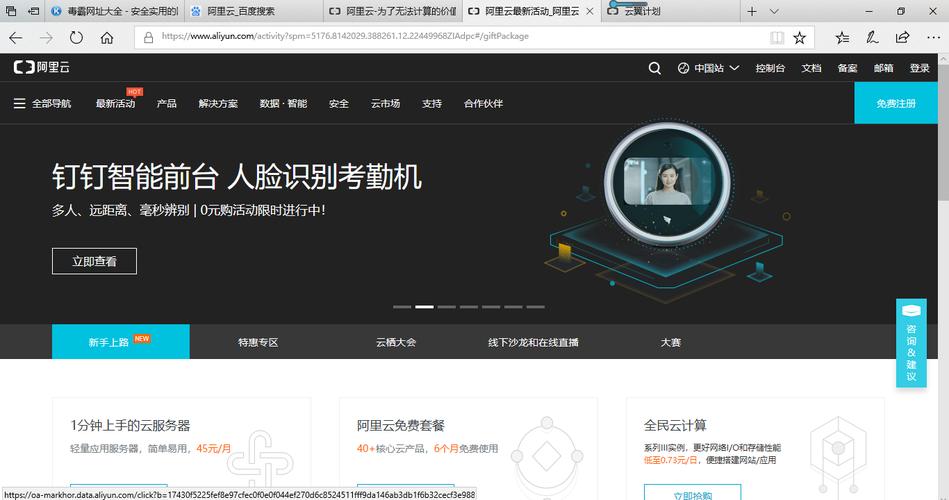Select the 大赛 tab

tap(671, 342)
